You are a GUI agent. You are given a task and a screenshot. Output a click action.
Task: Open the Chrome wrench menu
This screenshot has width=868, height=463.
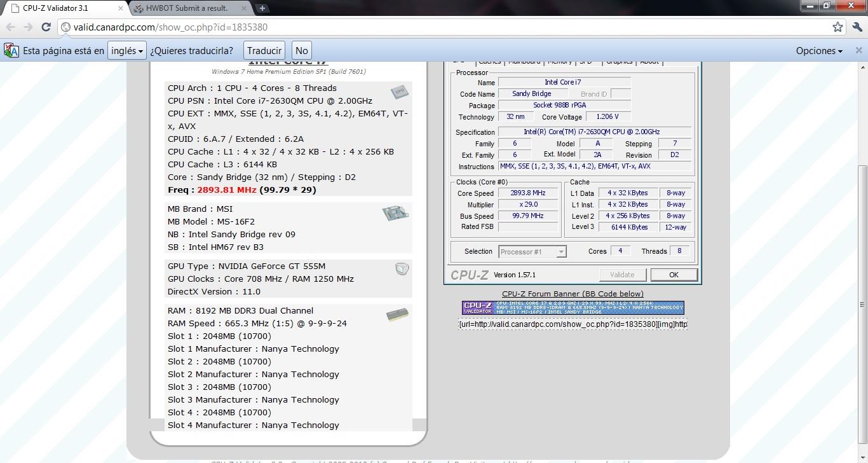[x=857, y=27]
